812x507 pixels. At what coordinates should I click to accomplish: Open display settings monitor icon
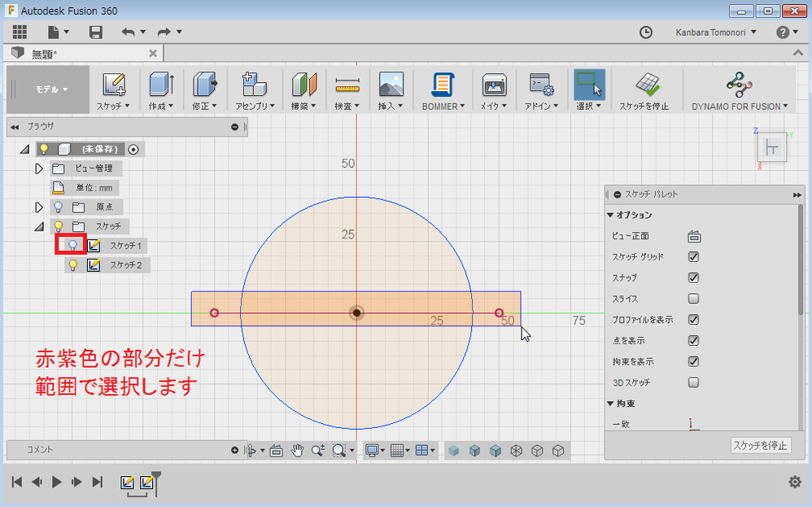[x=375, y=451]
